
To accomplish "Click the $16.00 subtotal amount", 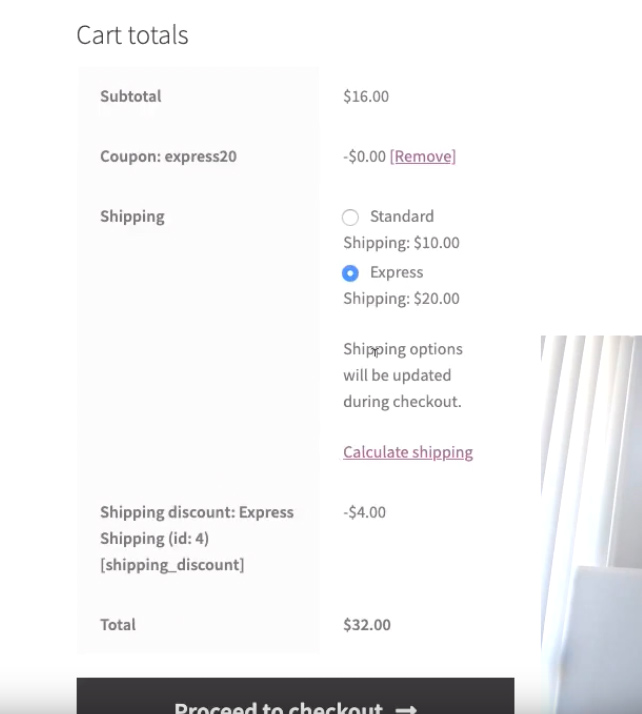I will click(x=366, y=96).
